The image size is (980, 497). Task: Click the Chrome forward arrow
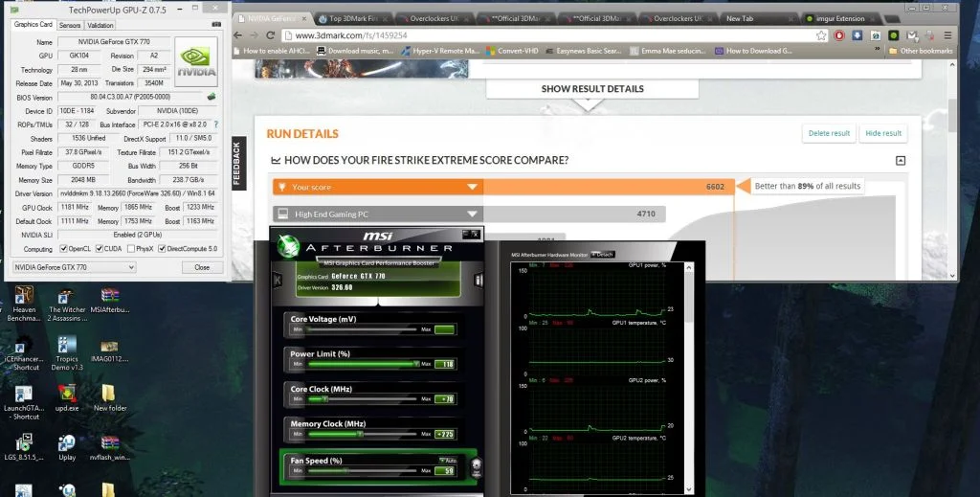point(255,35)
